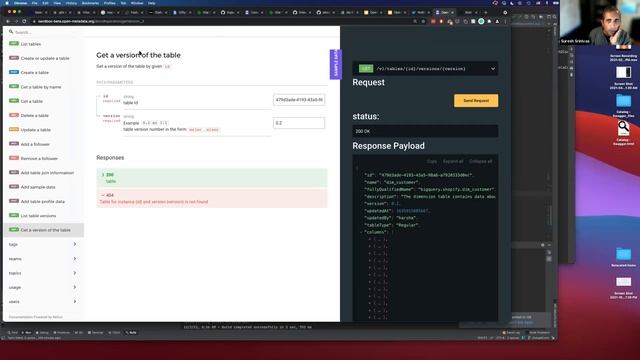Click the address bar zoom magnifier icon
Screen dimensions: 640x360
[415, 21]
